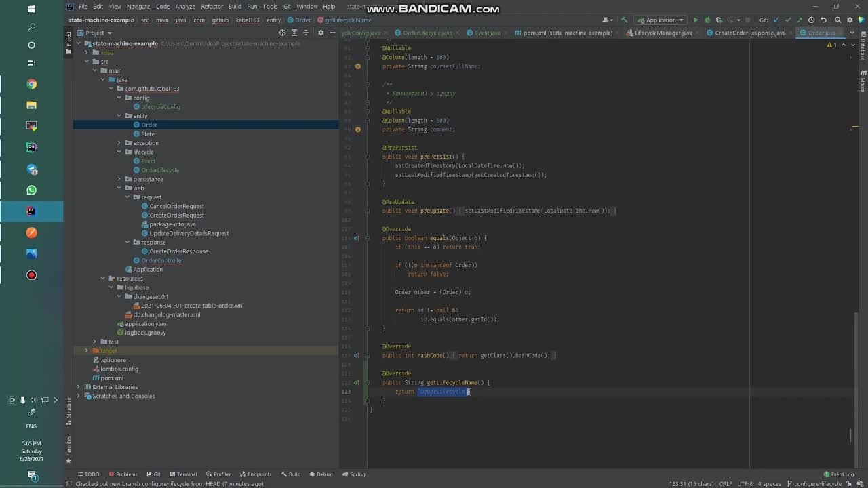Viewport: 868px width, 488px height.
Task: Expand the External Libraries node
Action: pos(79,387)
